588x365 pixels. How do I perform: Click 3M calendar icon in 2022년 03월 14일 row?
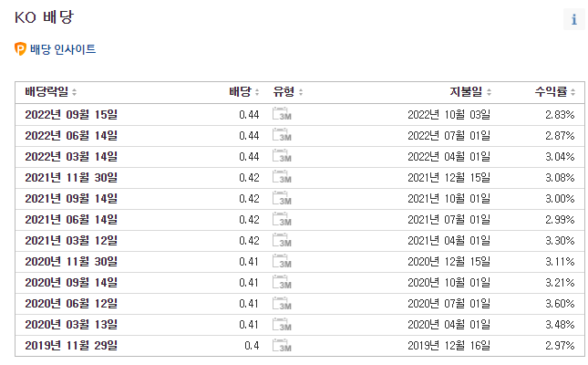coord(282,156)
